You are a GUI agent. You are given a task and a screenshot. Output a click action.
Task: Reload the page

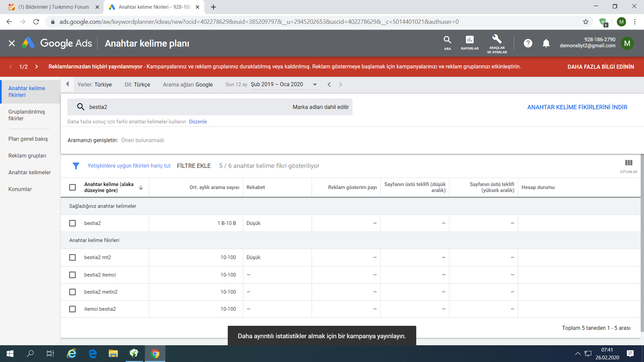coord(36,22)
